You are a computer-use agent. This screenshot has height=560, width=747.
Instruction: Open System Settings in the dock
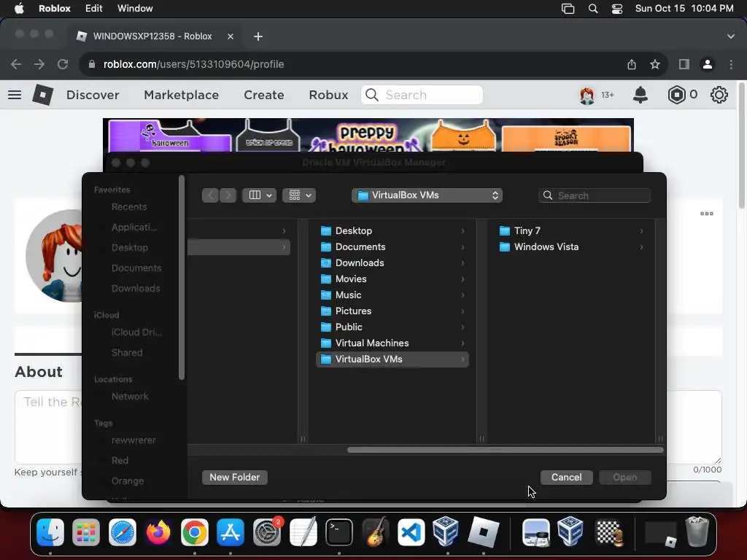pos(267,532)
